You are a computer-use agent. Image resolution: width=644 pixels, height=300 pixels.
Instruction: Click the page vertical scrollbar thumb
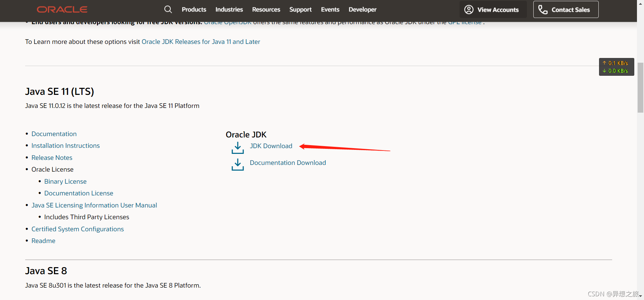(x=640, y=87)
